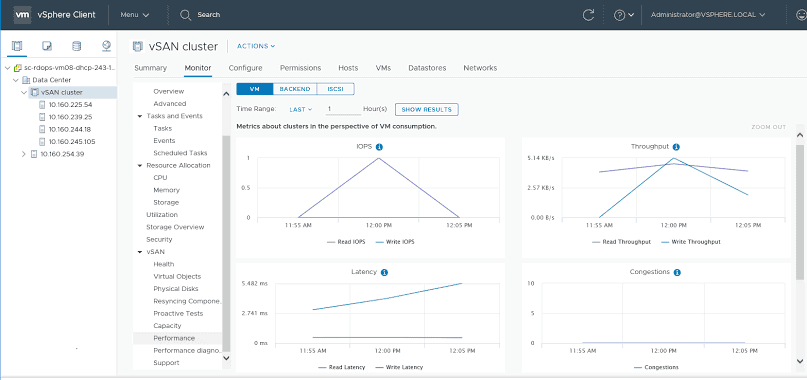
Task: Switch to the Hosts tab
Action: pos(348,68)
